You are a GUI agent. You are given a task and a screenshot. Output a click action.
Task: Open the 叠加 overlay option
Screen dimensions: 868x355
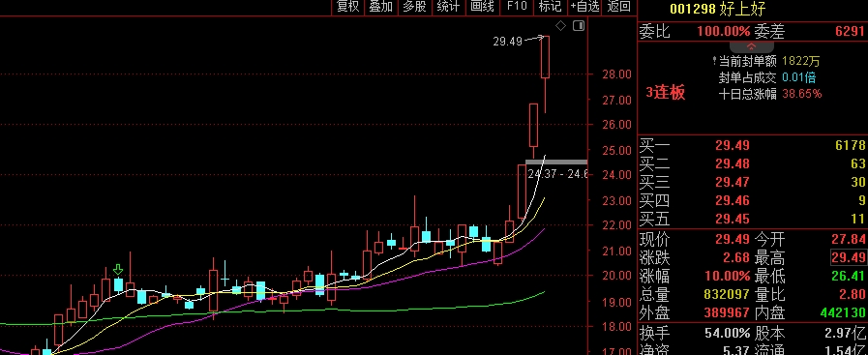coord(381,7)
